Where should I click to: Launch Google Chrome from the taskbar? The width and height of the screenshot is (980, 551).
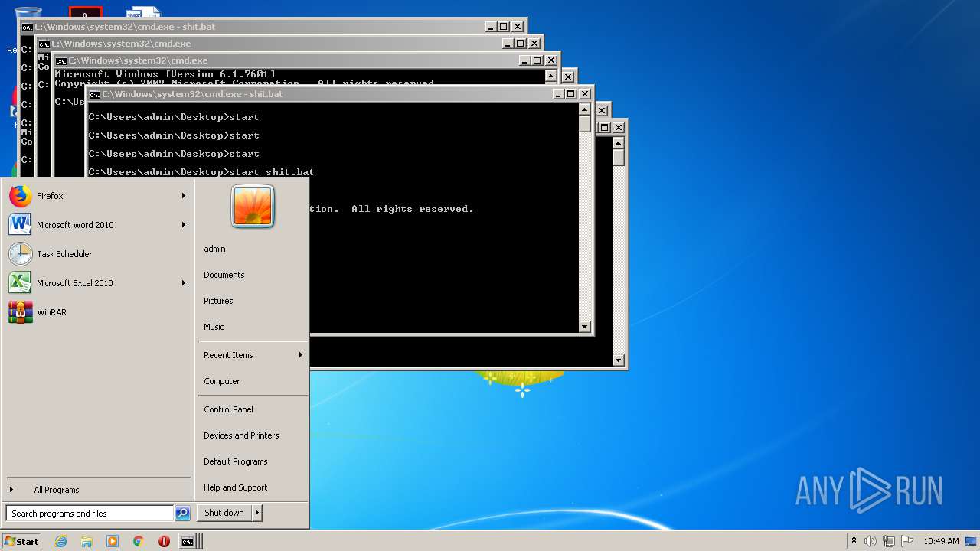click(x=138, y=541)
